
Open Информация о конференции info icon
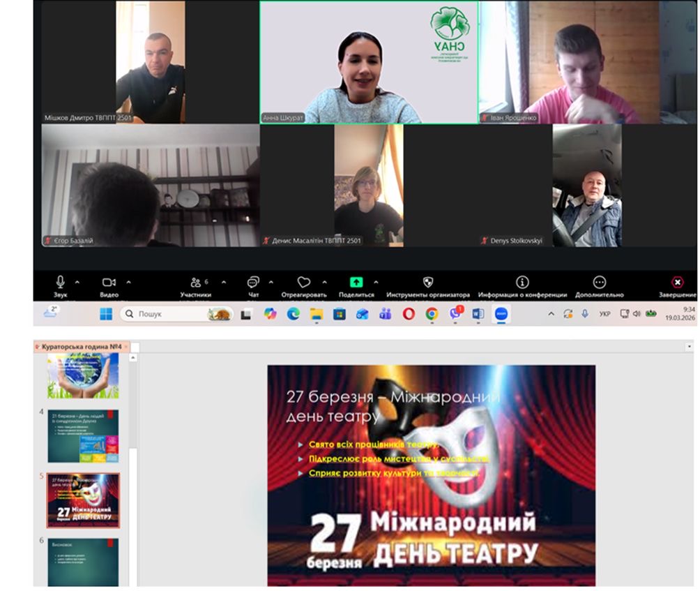[522, 282]
